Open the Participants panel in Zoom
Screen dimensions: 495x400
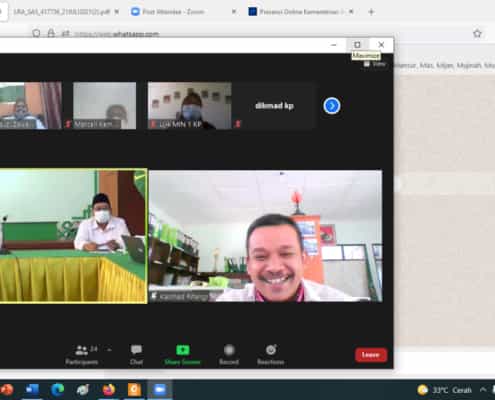coord(82,355)
